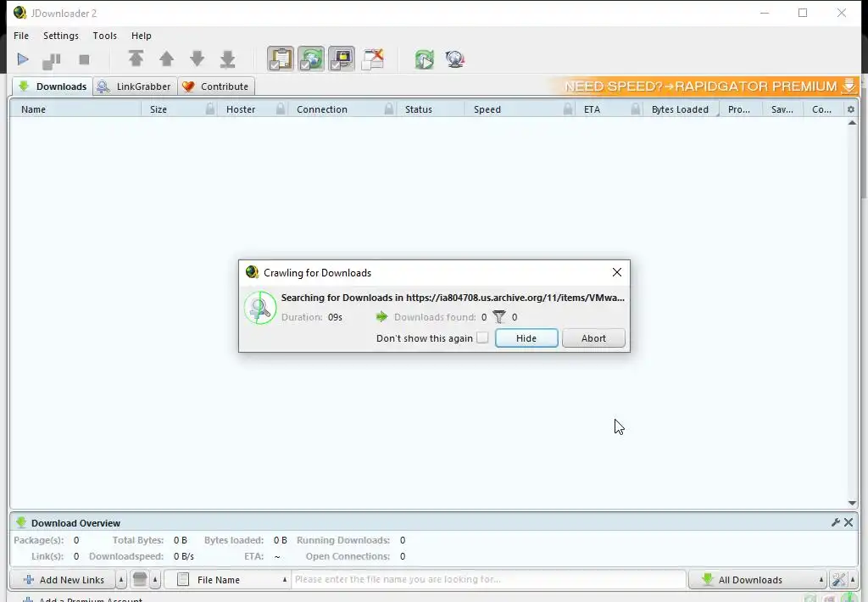The width and height of the screenshot is (868, 602).
Task: Click Add a Premium Account link
Action: click(x=83, y=599)
